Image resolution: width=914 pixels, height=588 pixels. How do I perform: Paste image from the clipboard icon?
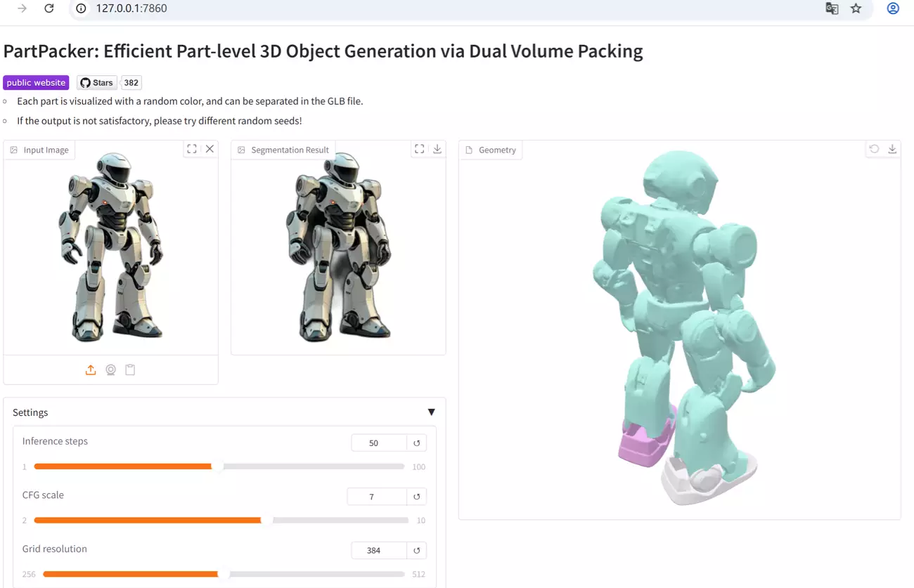click(x=130, y=370)
